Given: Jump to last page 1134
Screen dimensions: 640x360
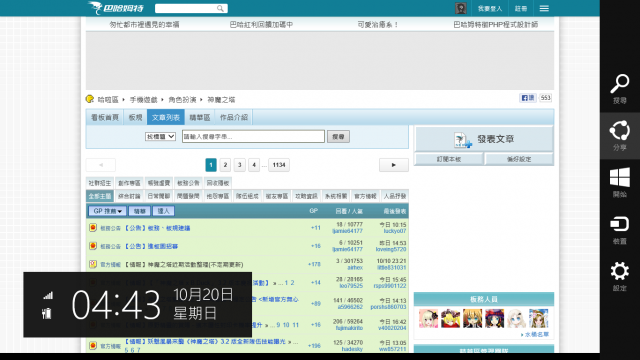Looking at the screenshot, I should (279, 165).
